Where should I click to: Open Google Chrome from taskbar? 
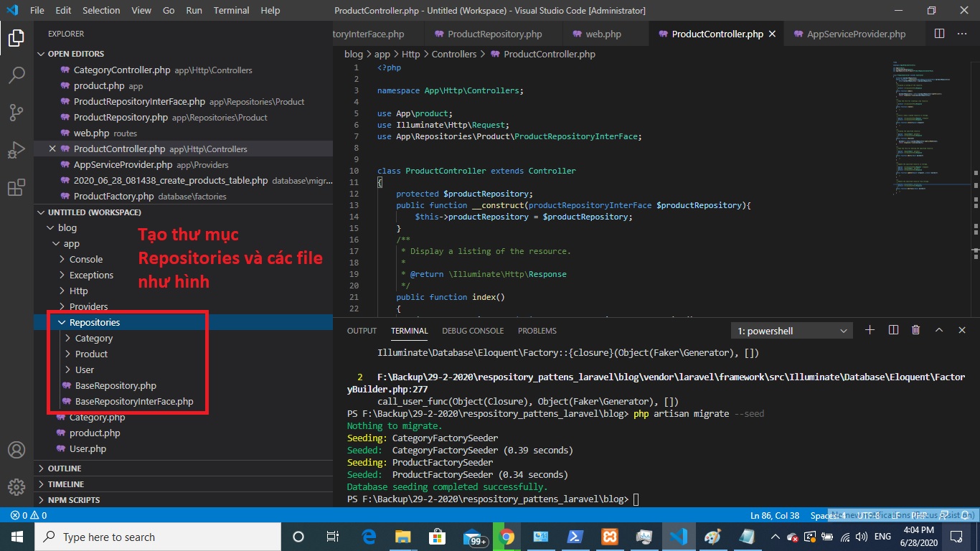[507, 537]
